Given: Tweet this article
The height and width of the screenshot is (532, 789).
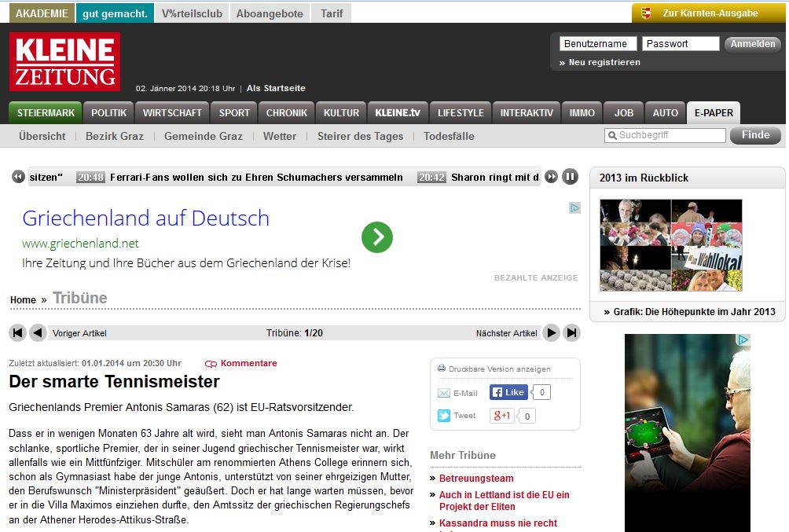Looking at the screenshot, I should click(x=457, y=416).
